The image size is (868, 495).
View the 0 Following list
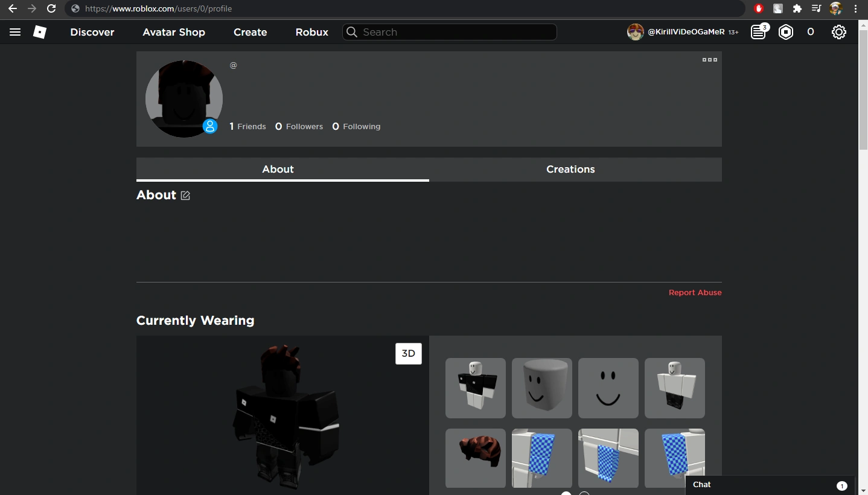(356, 126)
